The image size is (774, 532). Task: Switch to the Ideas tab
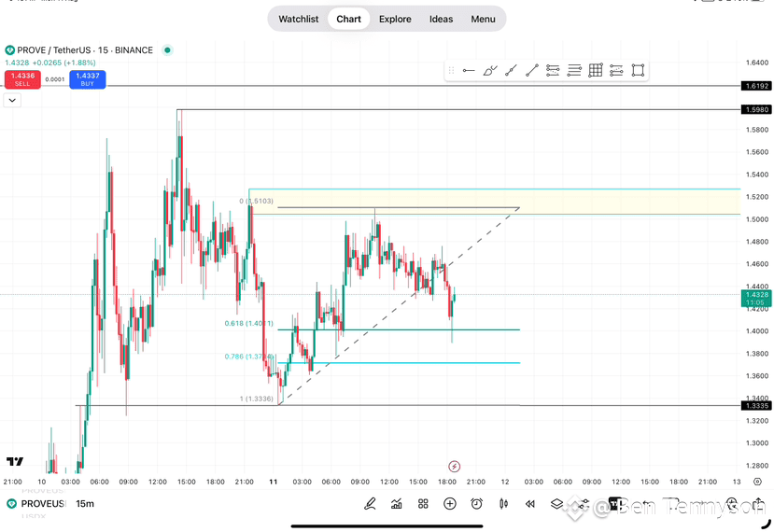(x=441, y=19)
